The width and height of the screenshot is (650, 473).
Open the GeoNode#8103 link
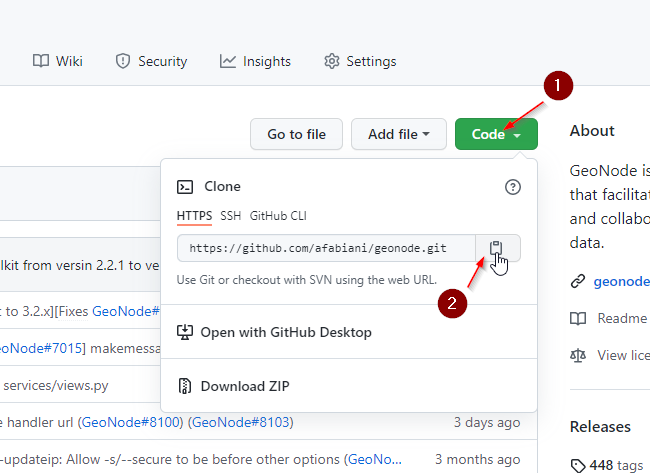point(241,422)
